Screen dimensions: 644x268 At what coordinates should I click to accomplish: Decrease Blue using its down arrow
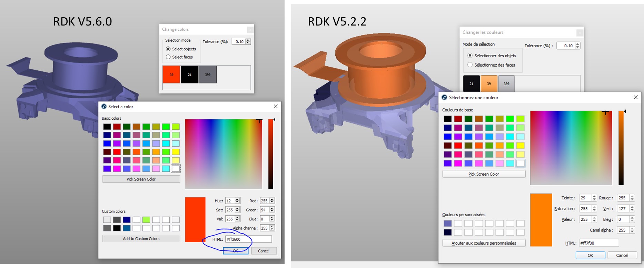(272, 220)
